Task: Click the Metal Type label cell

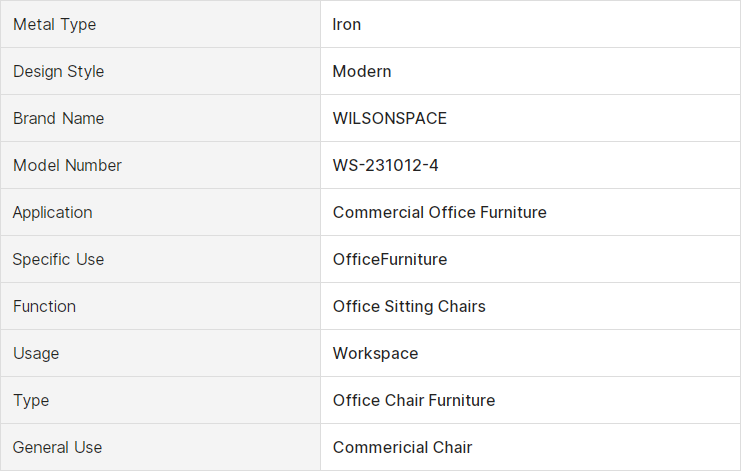Action: tap(160, 24)
